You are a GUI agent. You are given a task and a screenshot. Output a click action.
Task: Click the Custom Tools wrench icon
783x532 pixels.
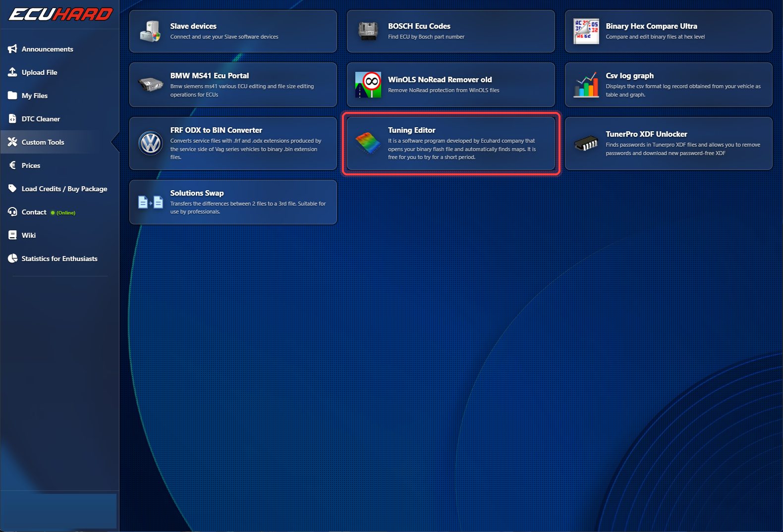pyautogui.click(x=12, y=142)
